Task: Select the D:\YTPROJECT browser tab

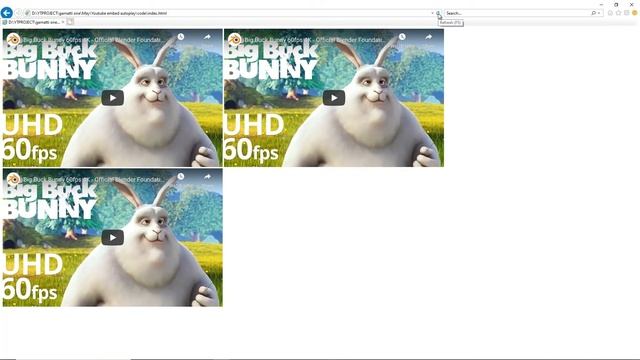Action: pos(33,22)
